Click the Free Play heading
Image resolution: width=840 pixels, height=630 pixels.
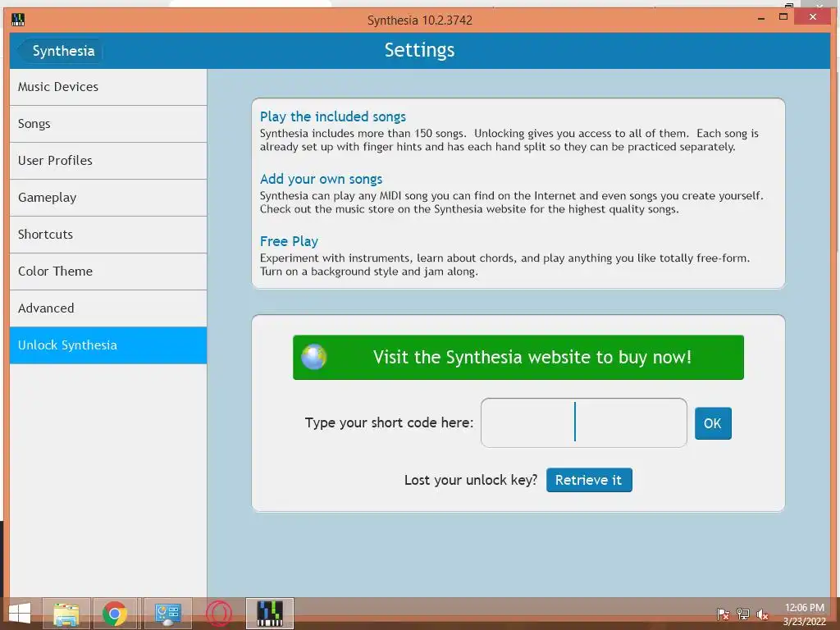pos(289,242)
